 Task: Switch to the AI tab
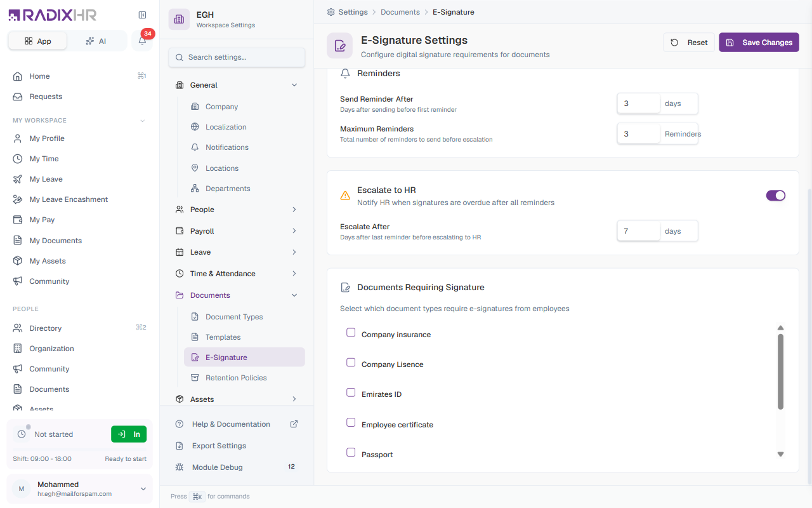click(96, 41)
